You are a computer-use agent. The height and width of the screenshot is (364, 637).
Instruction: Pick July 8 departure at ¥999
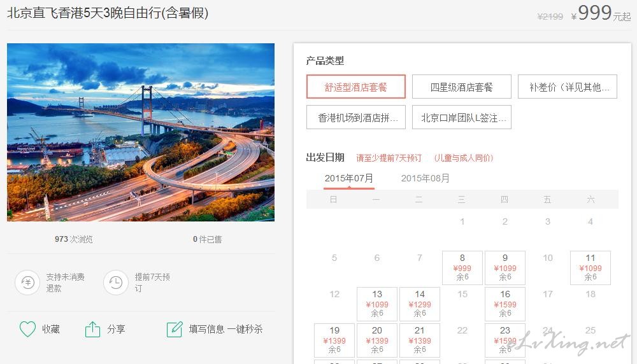click(x=462, y=268)
